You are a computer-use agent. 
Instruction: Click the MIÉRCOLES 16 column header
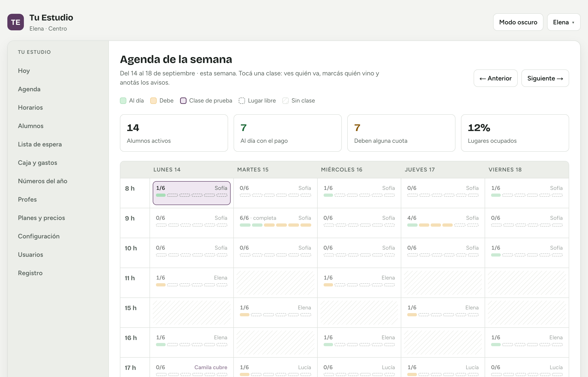(x=342, y=169)
